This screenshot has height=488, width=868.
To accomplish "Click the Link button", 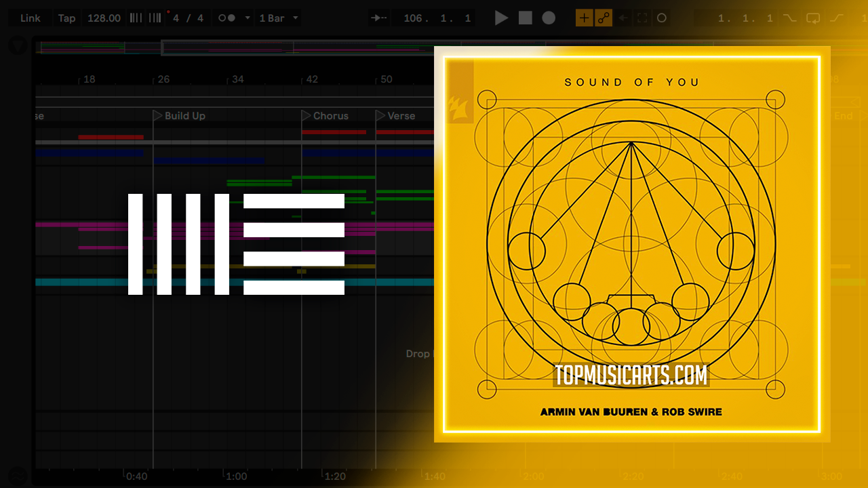I will pyautogui.click(x=30, y=18).
